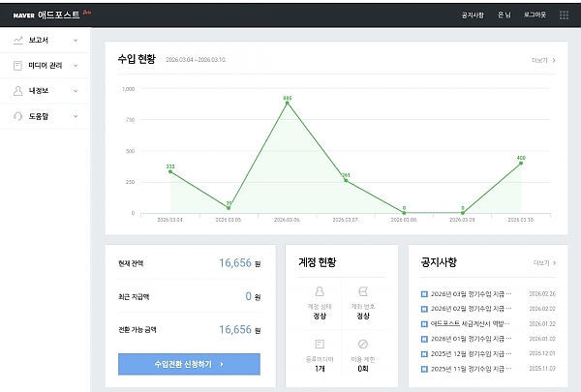The width and height of the screenshot is (581, 392).
Task: Click the 계정 상태 person icon
Action: [x=320, y=290]
